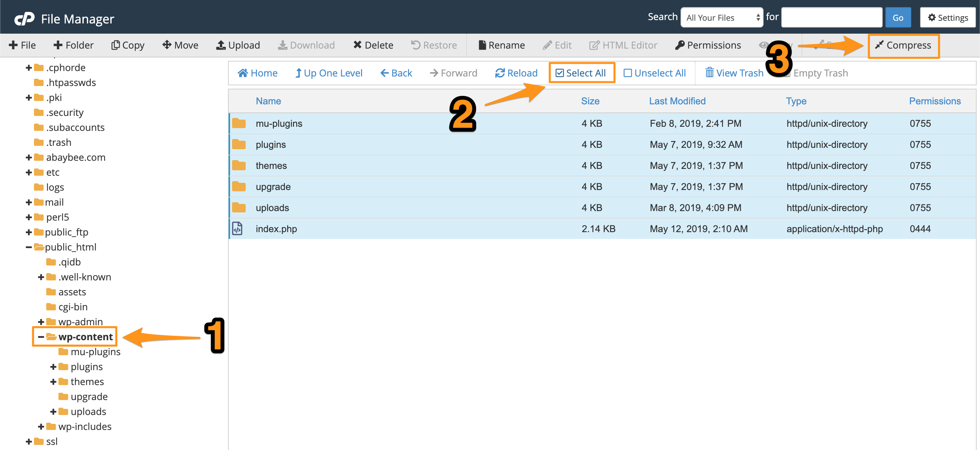Create a new Folder from toolbar

click(x=73, y=45)
